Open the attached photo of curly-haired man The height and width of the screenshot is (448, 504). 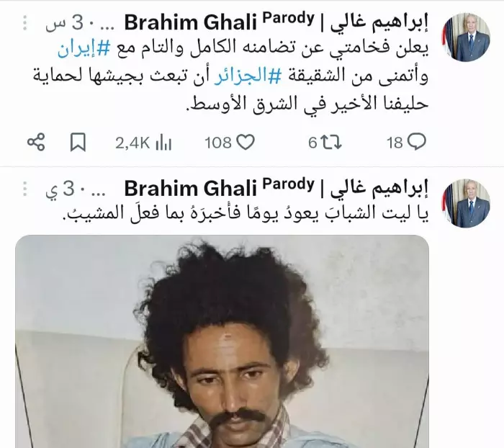click(222, 341)
